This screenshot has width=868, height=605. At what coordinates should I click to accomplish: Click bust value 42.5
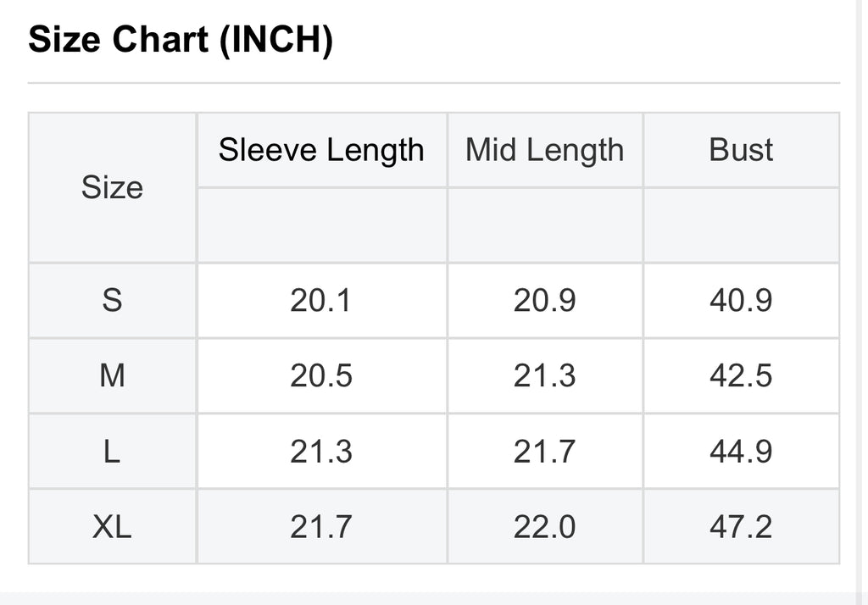(741, 376)
